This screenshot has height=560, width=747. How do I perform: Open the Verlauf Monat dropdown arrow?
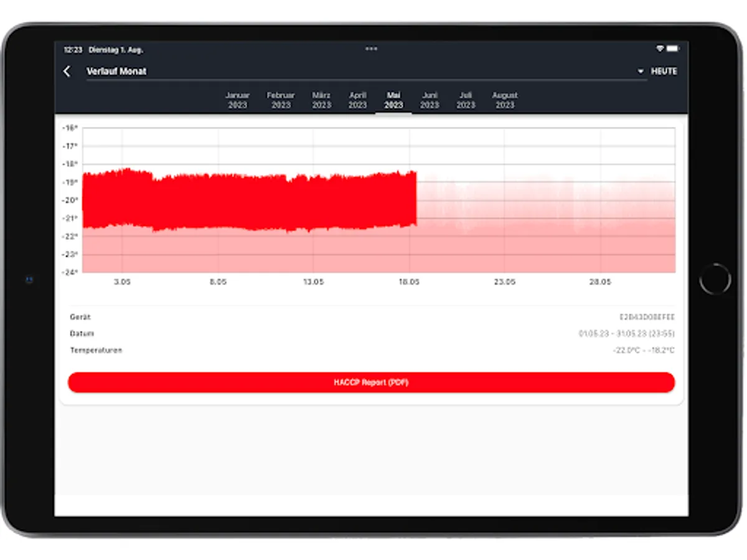click(x=641, y=72)
